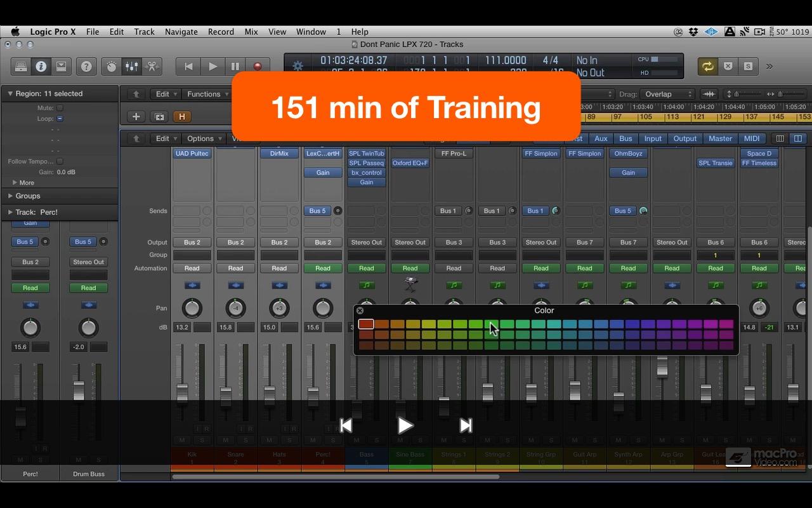
Task: Show Smart Controls dial button
Action: coord(112,66)
